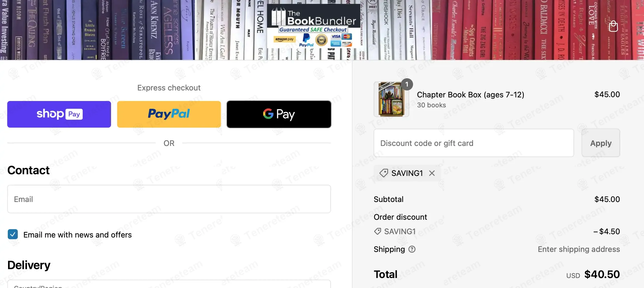Image resolution: width=644 pixels, height=288 pixels.
Task: Open the shopping bag cart icon
Action: pos(613,27)
